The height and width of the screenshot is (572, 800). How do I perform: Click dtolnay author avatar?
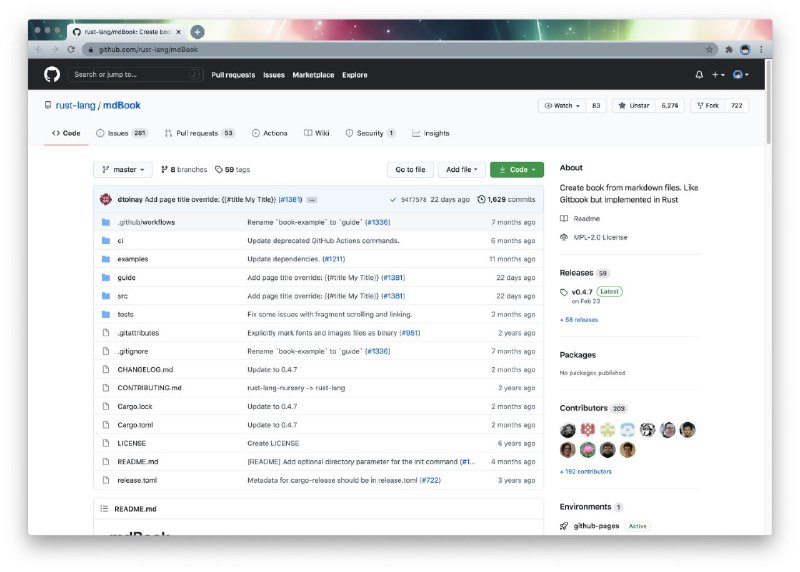[x=106, y=200]
